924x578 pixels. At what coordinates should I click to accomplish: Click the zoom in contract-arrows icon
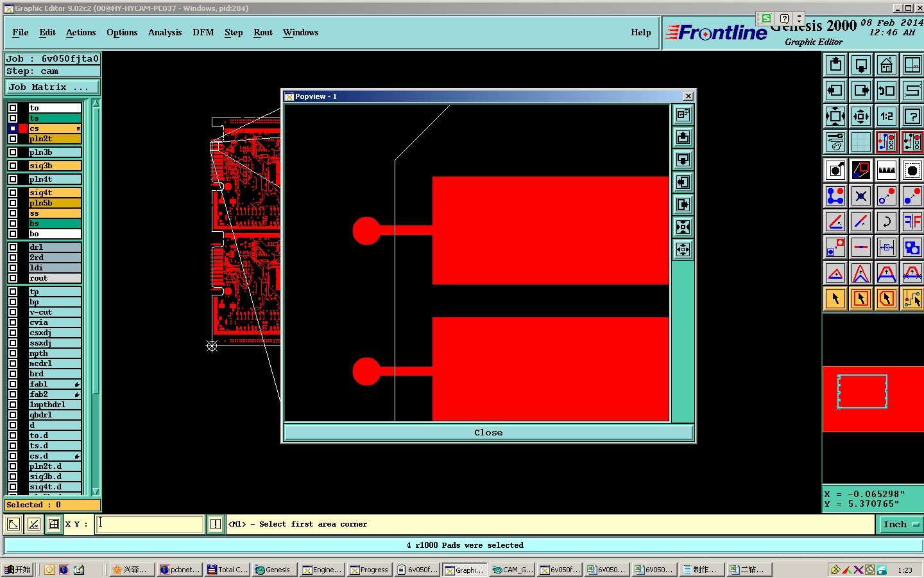click(861, 116)
